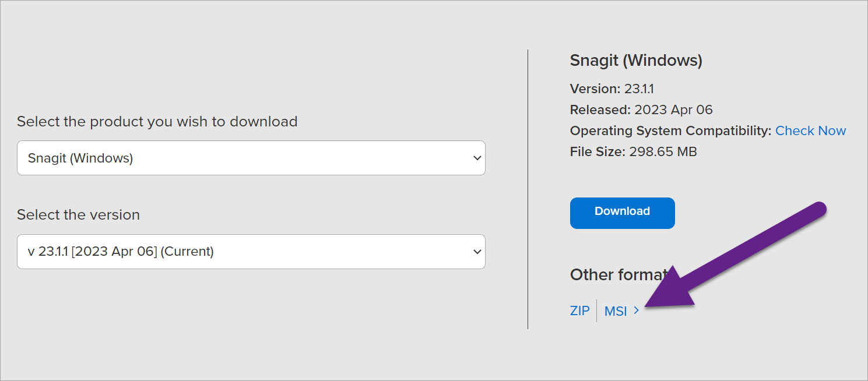The width and height of the screenshot is (868, 381).
Task: Choose the MSI format link
Action: point(616,311)
